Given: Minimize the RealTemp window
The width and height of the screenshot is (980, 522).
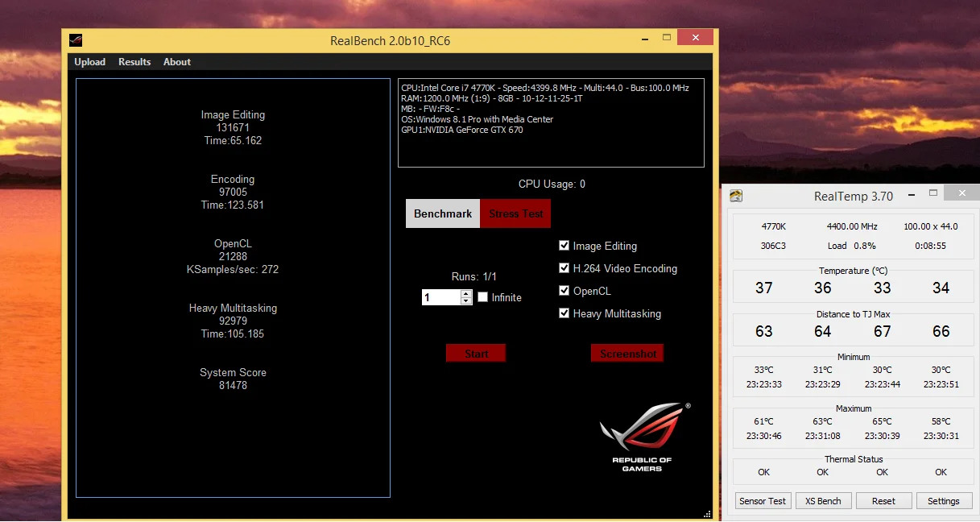Looking at the screenshot, I should 911,194.
